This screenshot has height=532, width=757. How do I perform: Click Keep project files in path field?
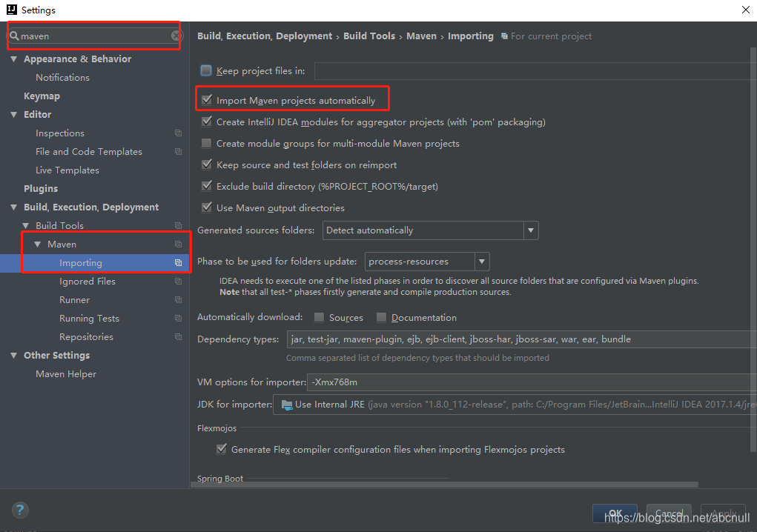pyautogui.click(x=535, y=71)
